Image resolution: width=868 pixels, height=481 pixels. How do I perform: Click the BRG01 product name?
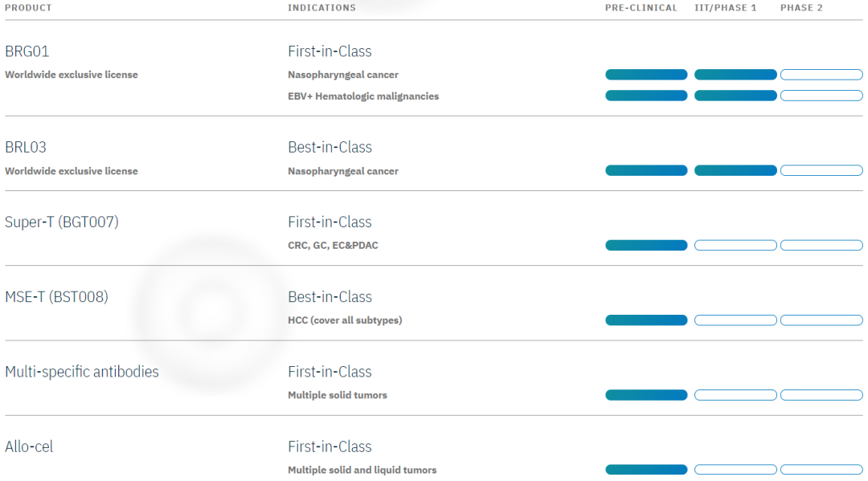27,51
